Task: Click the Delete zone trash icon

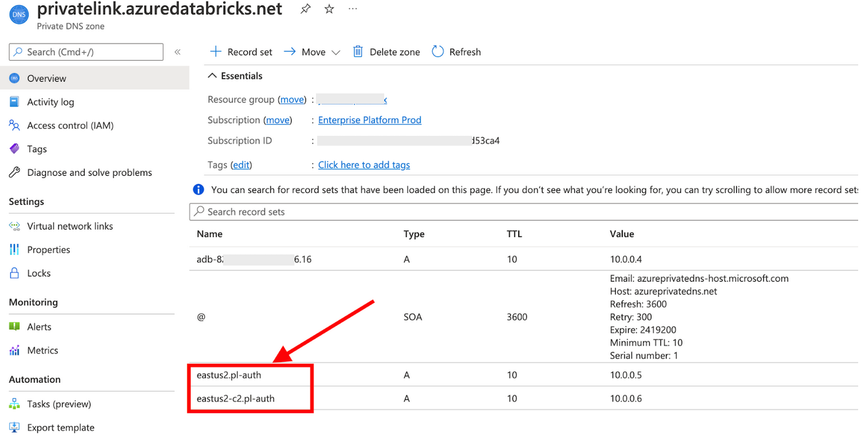Action: 358,52
